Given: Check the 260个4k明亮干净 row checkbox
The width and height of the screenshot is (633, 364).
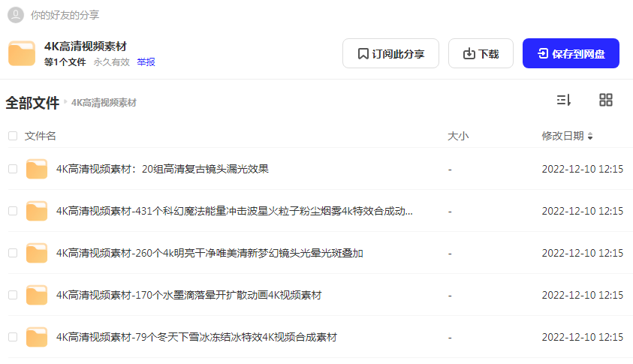Looking at the screenshot, I should click(x=13, y=253).
